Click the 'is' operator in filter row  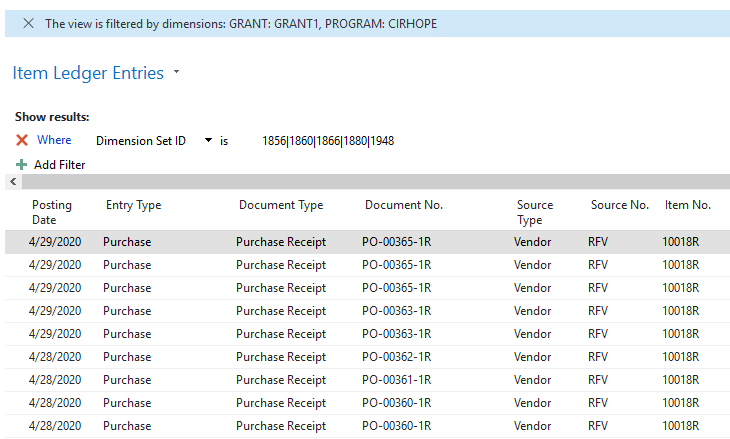click(x=224, y=141)
